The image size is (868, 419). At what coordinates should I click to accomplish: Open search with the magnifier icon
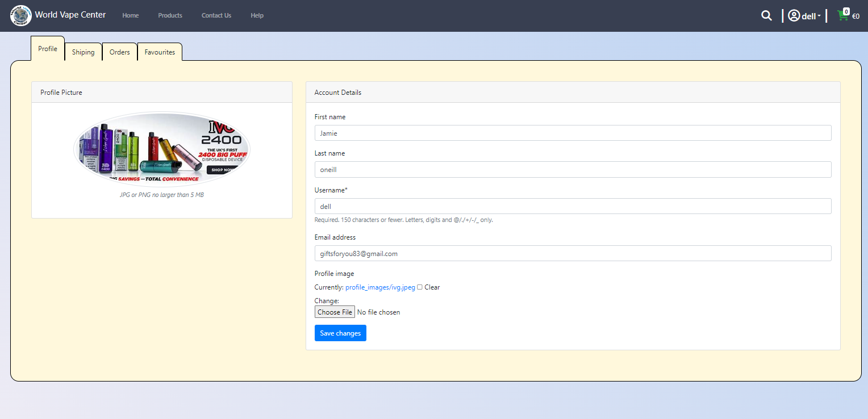[766, 16]
